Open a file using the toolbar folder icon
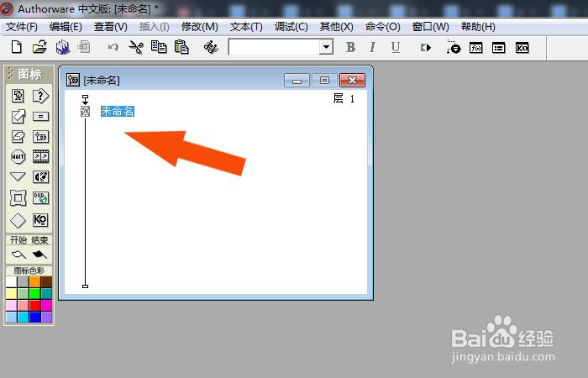 [39, 47]
